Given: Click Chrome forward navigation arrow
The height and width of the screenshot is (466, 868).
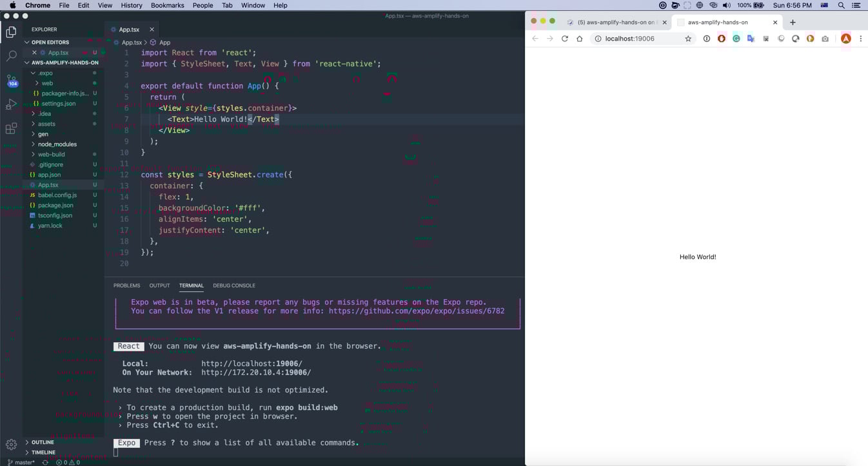Looking at the screenshot, I should (x=550, y=39).
